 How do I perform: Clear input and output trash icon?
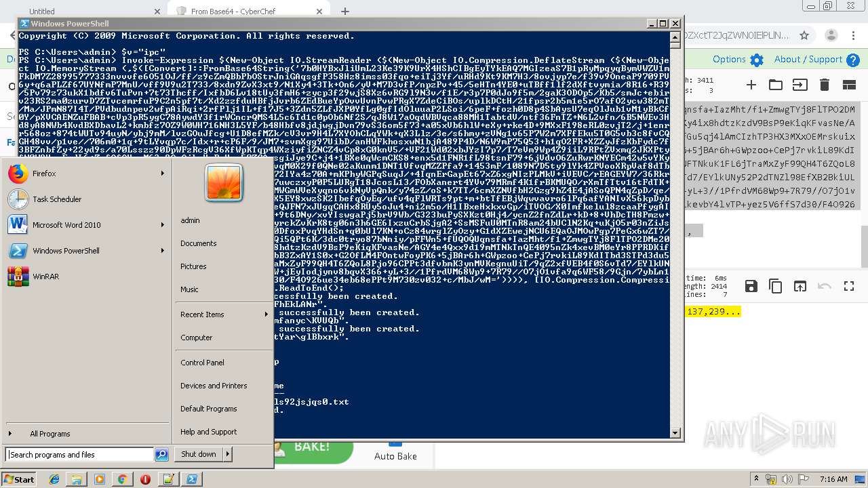pyautogui.click(x=825, y=85)
